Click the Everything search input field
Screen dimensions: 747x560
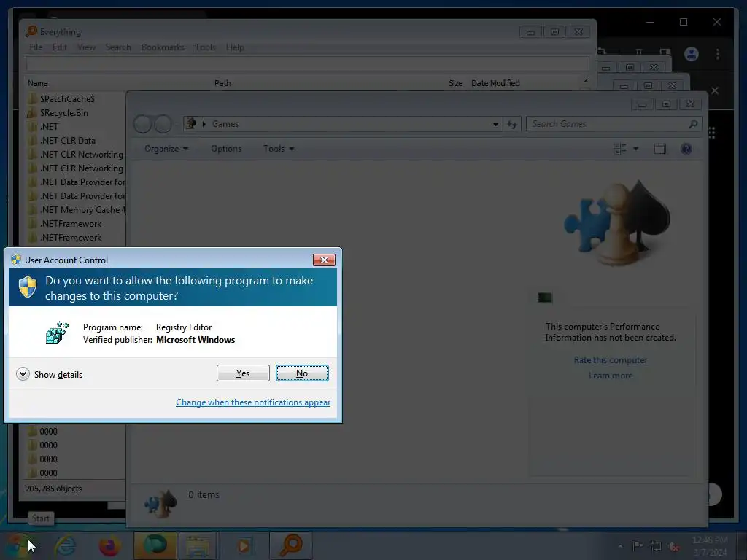307,63
